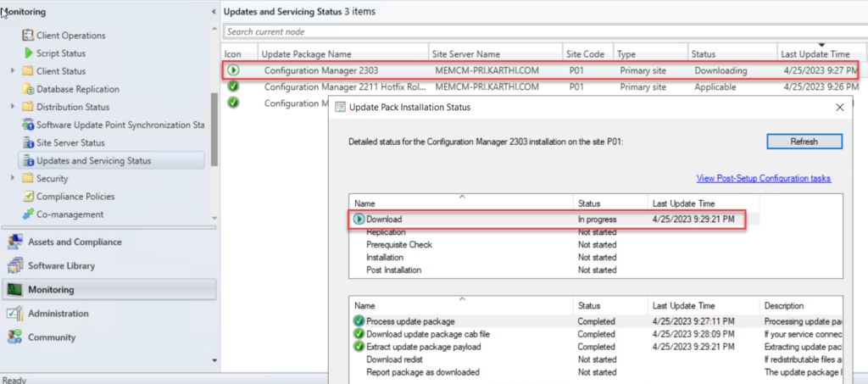Screen dimensions: 868x384
Task: Collapse the Monitoring navigation pane
Action: pyautogui.click(x=213, y=12)
